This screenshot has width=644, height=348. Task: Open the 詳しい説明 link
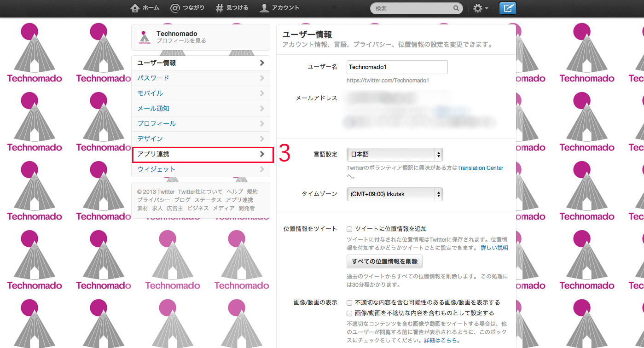pos(494,248)
